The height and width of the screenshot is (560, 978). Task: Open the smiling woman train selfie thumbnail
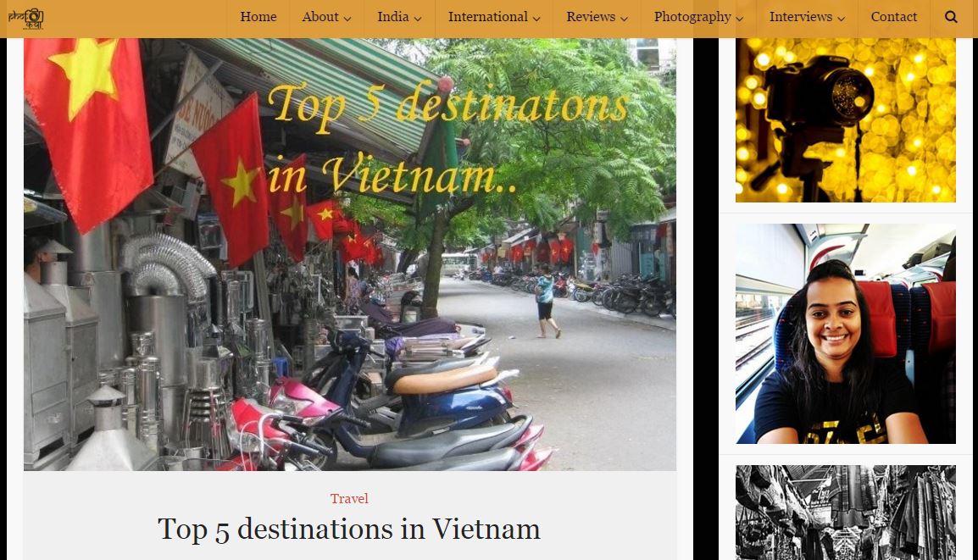tap(845, 334)
